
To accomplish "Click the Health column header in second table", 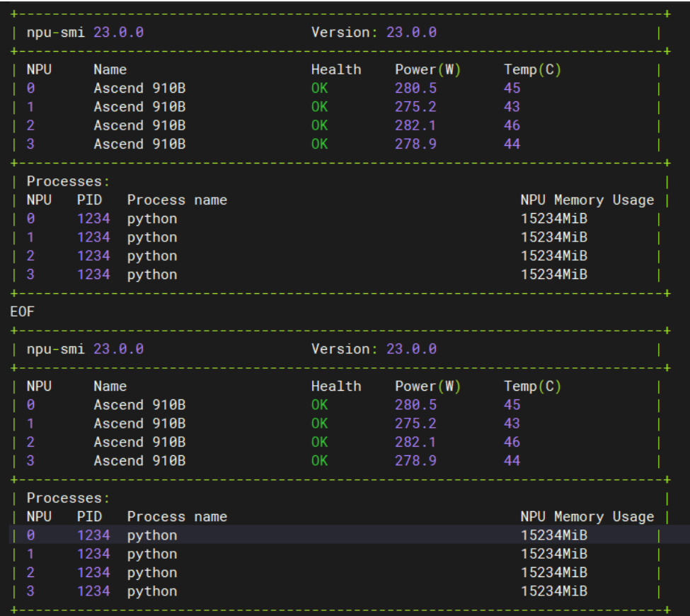I will (x=336, y=386).
